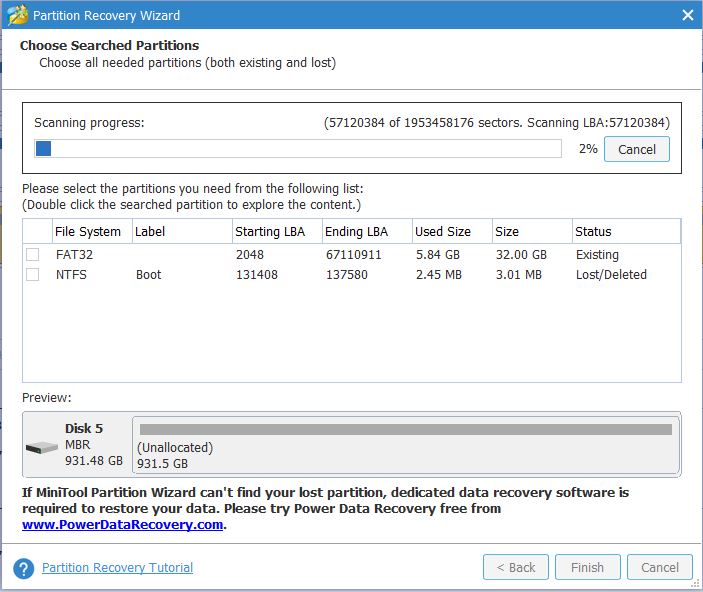Select the NTFS file system cell
Screen dimensions: 703x592
click(x=71, y=274)
